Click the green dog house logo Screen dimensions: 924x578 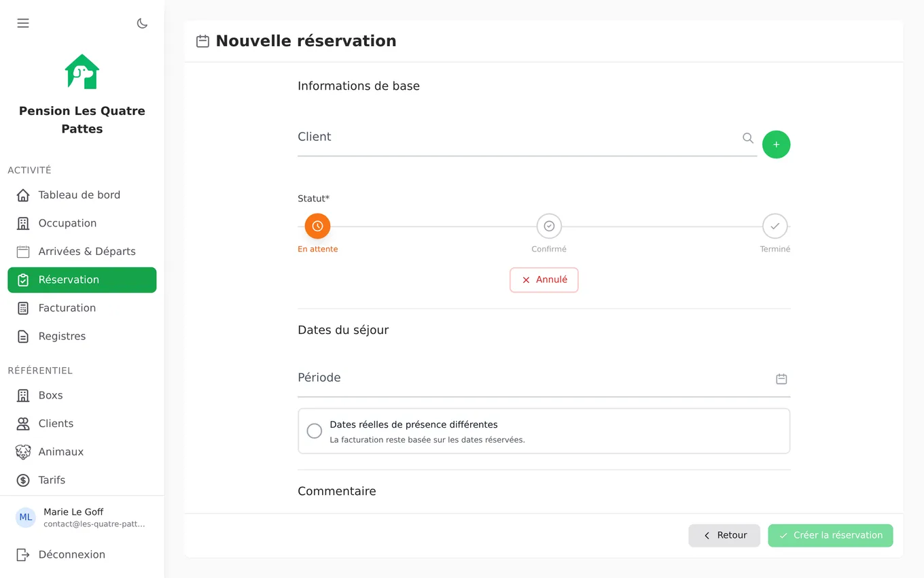pos(82,71)
